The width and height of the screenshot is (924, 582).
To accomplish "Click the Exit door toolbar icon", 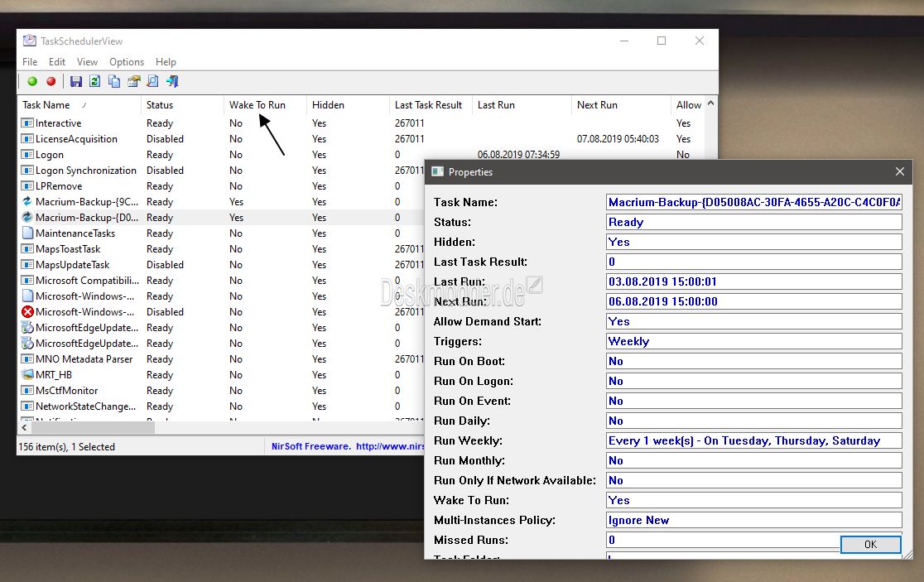I will tap(172, 81).
